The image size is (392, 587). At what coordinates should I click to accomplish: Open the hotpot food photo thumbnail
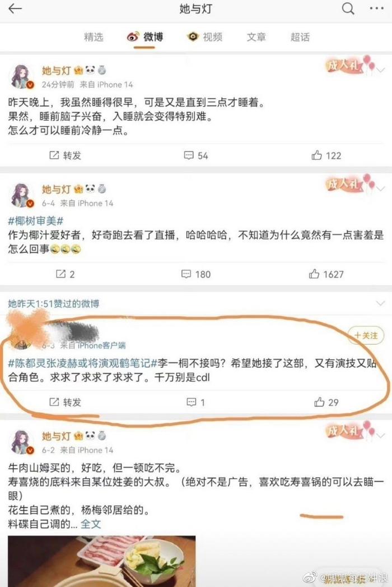(x=102, y=561)
